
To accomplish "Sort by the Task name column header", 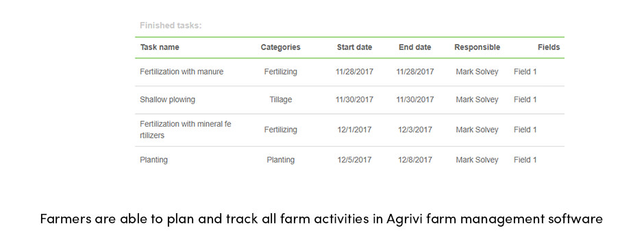I will [160, 47].
